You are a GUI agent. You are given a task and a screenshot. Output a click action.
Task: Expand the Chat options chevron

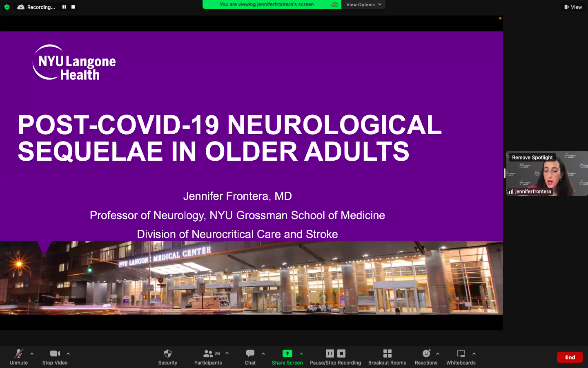click(x=263, y=354)
